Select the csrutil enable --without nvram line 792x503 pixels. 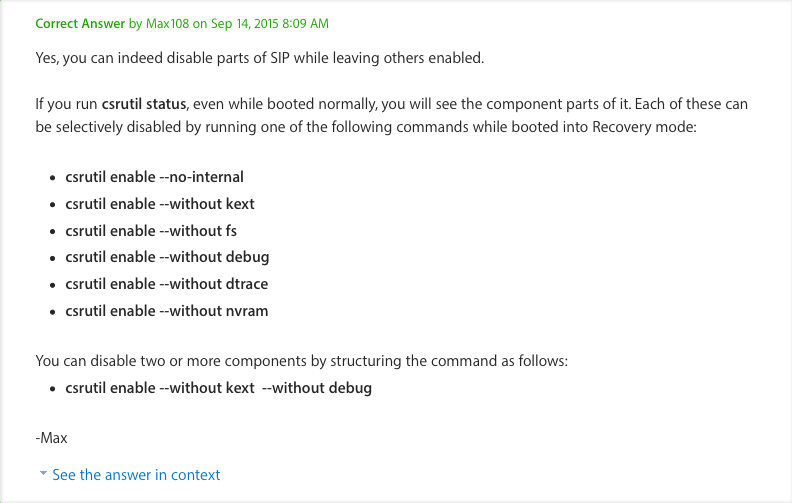click(x=167, y=311)
